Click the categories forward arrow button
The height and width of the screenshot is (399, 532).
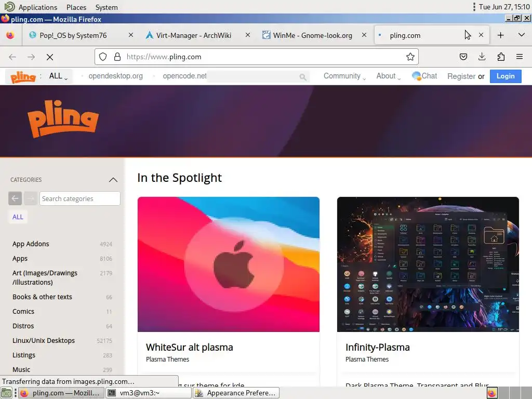31,198
